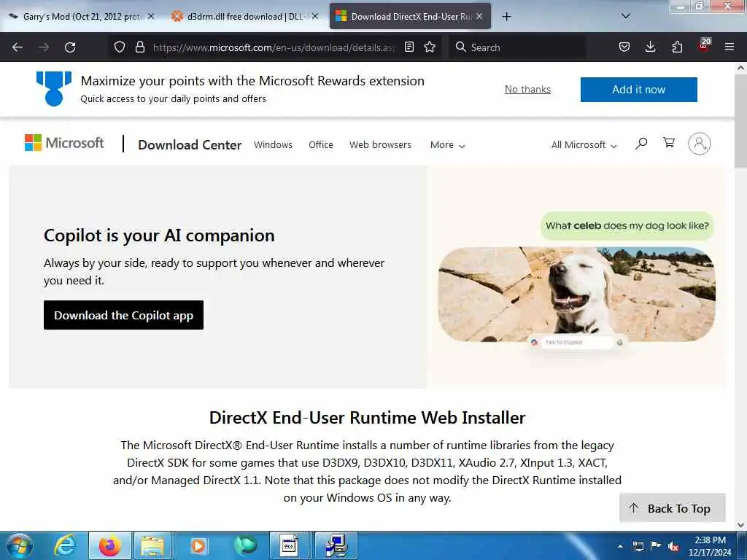
Task: Open a new browser tab
Action: pos(506,17)
